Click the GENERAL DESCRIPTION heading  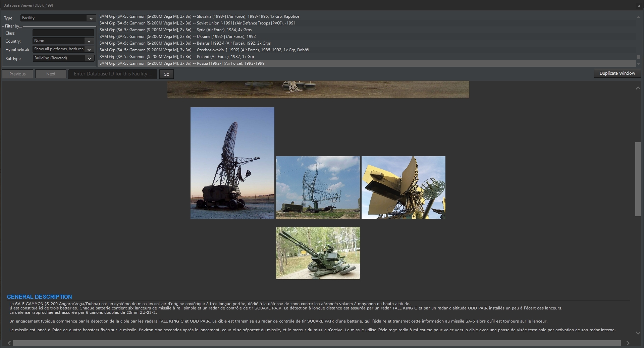point(40,297)
